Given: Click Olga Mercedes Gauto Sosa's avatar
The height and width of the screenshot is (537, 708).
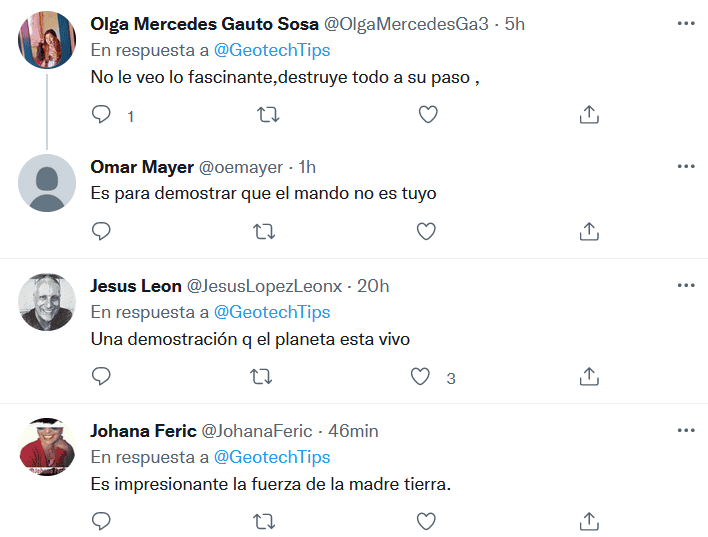Looking at the screenshot, I should (x=47, y=40).
